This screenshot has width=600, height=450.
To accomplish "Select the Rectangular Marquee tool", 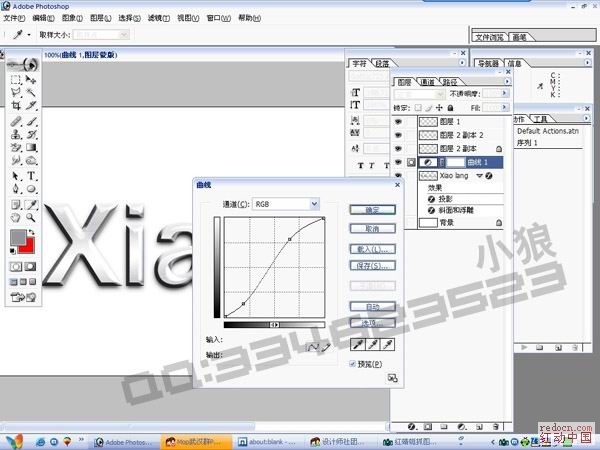I will click(x=16, y=78).
